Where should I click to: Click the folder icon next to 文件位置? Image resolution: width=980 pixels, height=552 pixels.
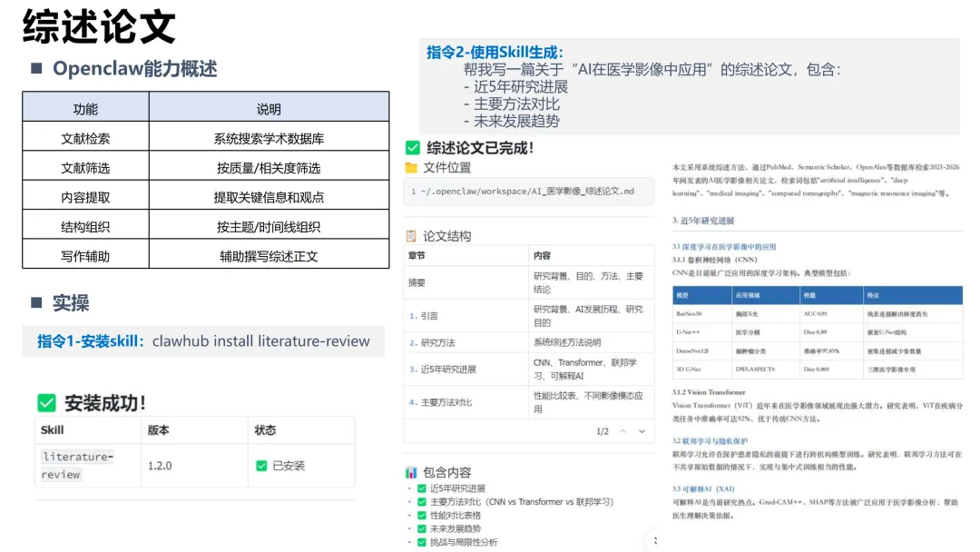pyautogui.click(x=411, y=168)
